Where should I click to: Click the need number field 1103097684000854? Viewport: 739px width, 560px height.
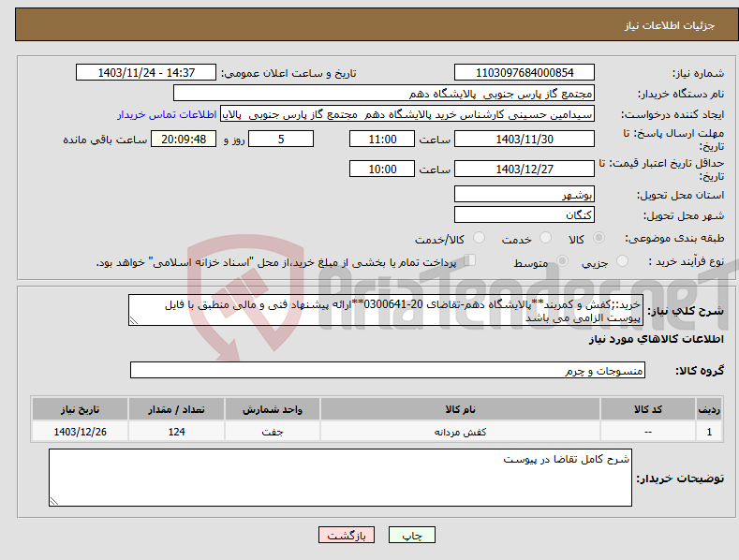(x=525, y=73)
